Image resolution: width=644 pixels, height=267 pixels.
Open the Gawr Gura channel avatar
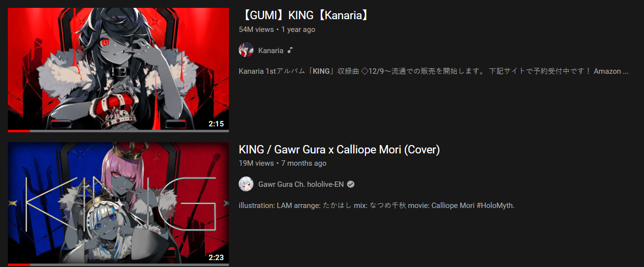point(246,184)
